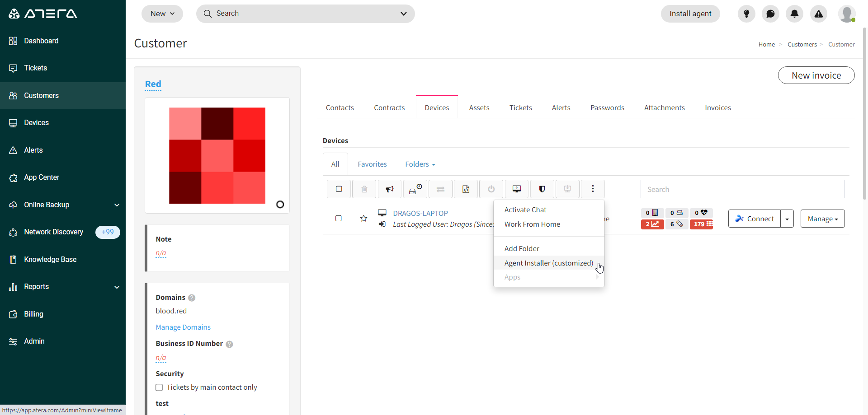Open the notifications bell icon
This screenshot has width=868, height=415.
click(x=794, y=14)
